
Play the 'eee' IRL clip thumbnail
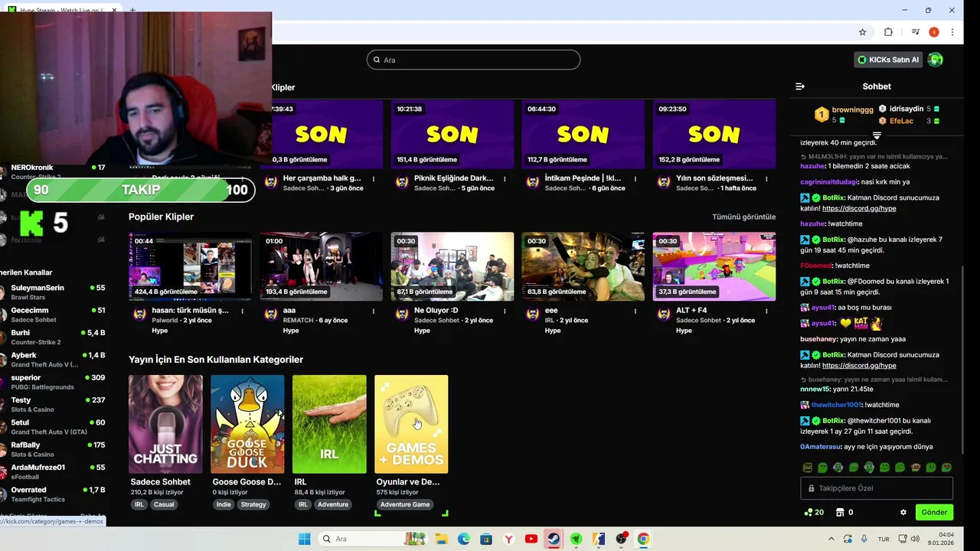583,266
